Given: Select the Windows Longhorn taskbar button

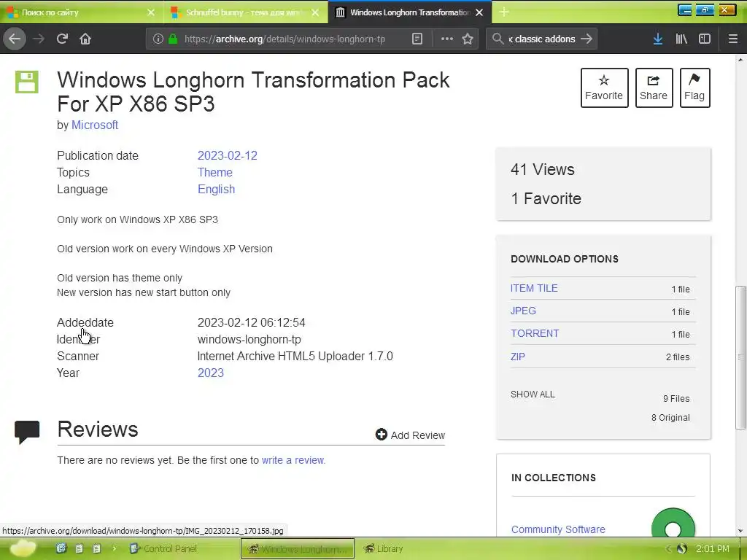Looking at the screenshot, I should coord(298,548).
